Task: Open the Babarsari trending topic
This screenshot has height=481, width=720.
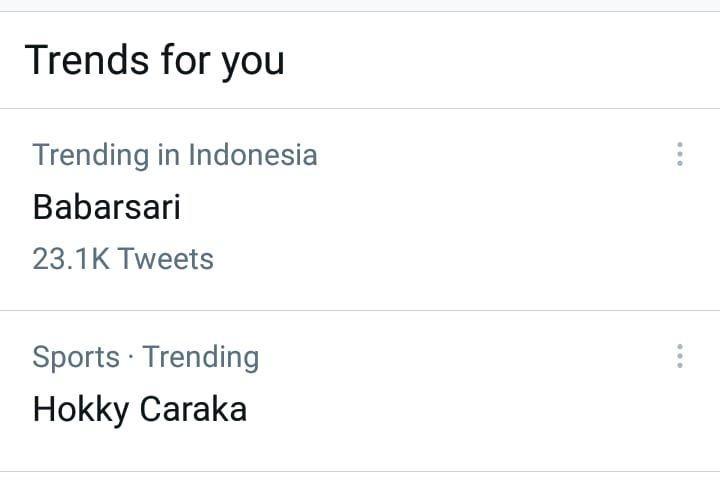Action: point(107,207)
